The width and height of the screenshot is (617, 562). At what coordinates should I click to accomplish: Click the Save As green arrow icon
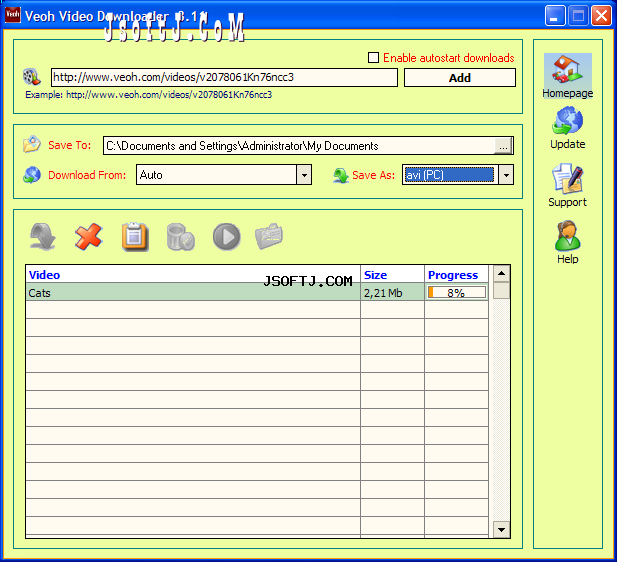tap(341, 175)
